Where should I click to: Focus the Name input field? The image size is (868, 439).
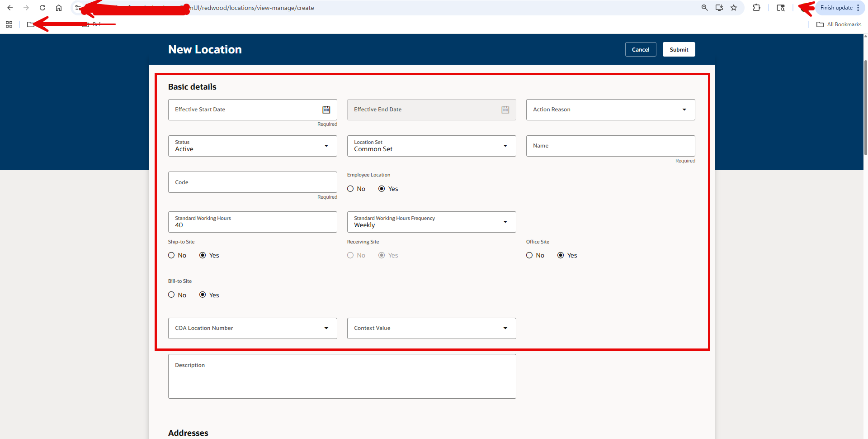610,146
